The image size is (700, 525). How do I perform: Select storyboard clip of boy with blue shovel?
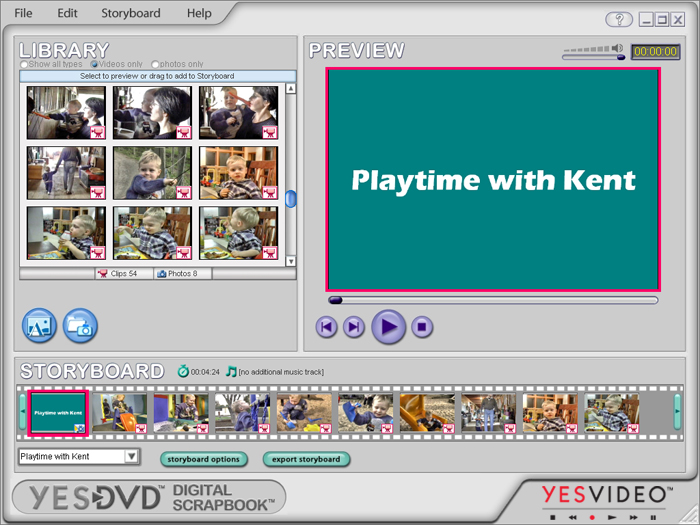366,413
